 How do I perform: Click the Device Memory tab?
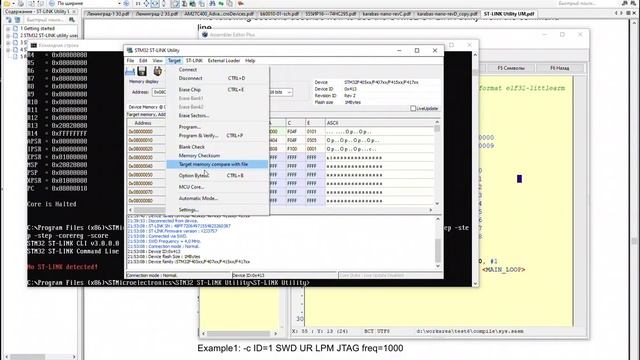pos(146,107)
